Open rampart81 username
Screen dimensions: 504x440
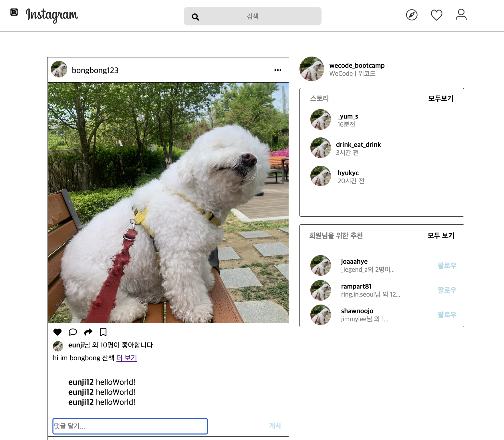356,286
